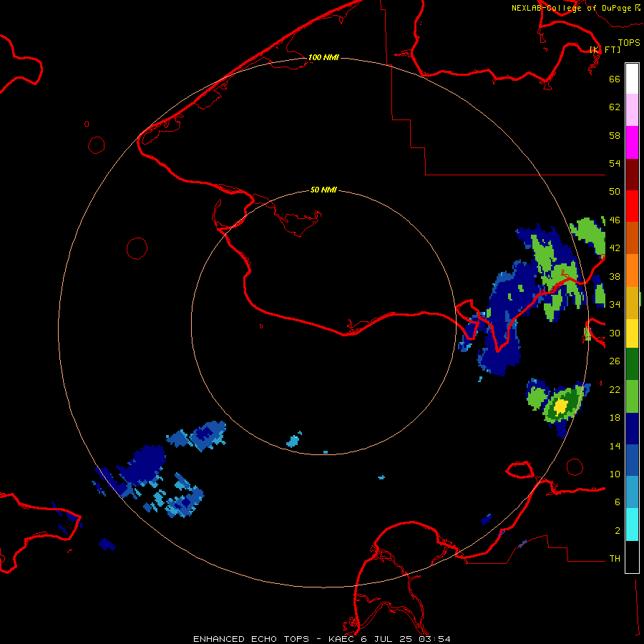Select the 2 legend value
This screenshot has width=644, height=644.
tap(618, 531)
